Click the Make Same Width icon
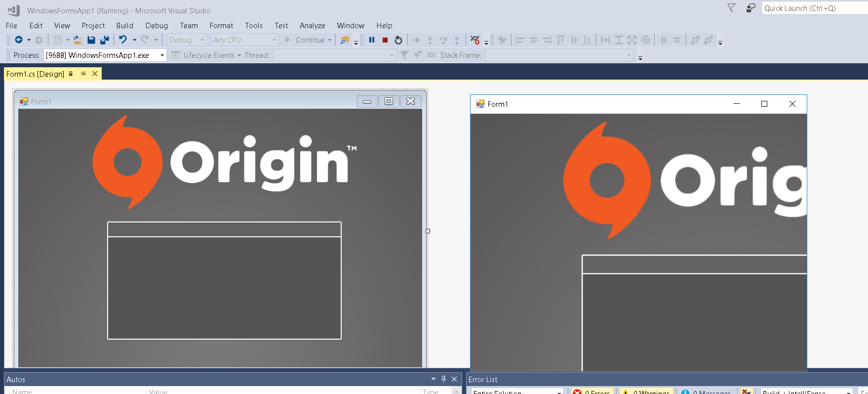The image size is (868, 394). pyautogui.click(x=605, y=40)
